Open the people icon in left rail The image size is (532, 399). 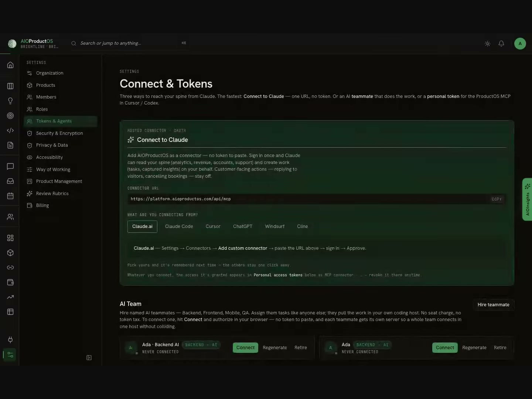10,217
